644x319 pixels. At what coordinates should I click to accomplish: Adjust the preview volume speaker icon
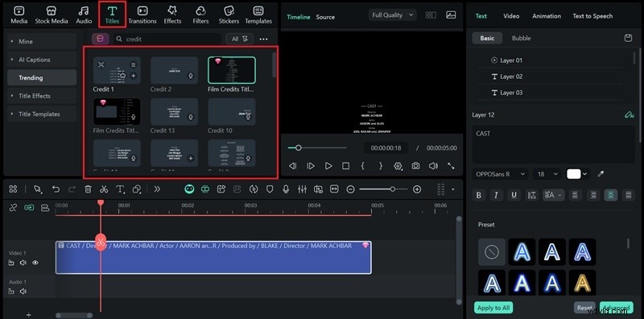[x=433, y=166]
